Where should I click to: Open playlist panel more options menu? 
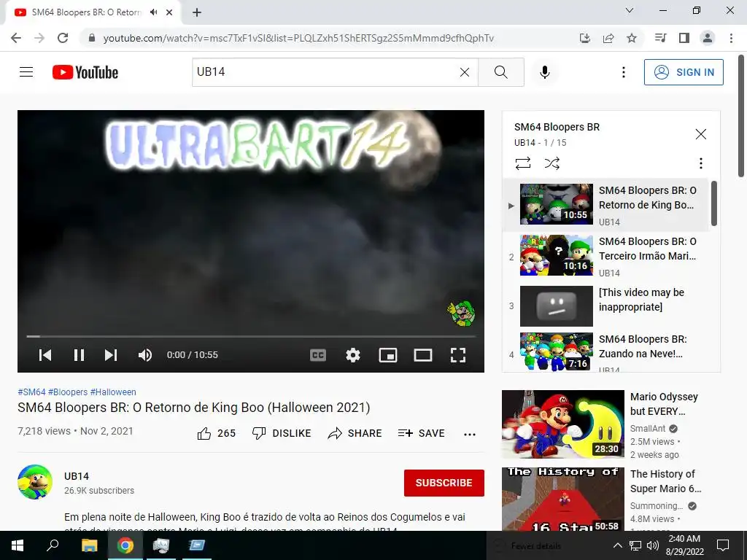701,163
